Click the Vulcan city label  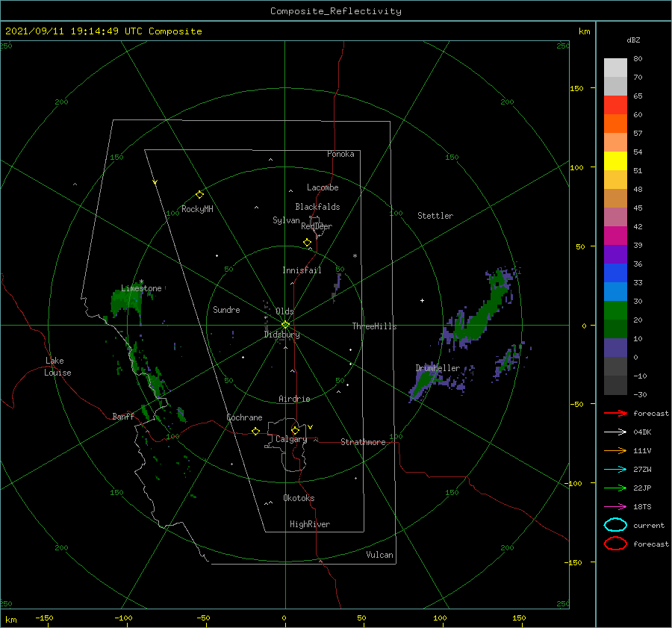[x=379, y=555]
